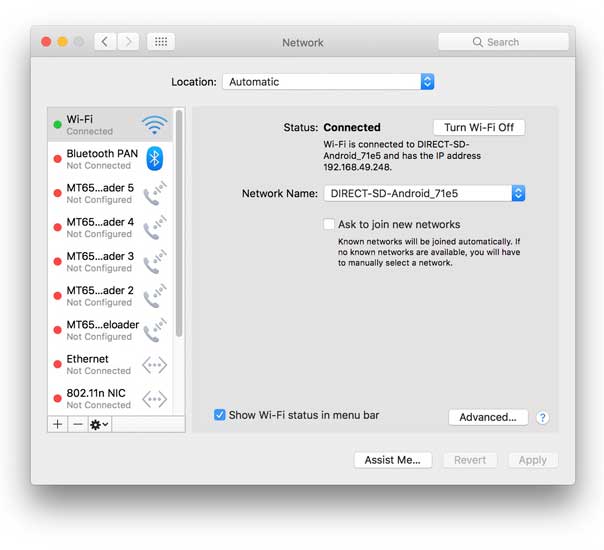Turn Wi-Fi Off

pos(479,127)
